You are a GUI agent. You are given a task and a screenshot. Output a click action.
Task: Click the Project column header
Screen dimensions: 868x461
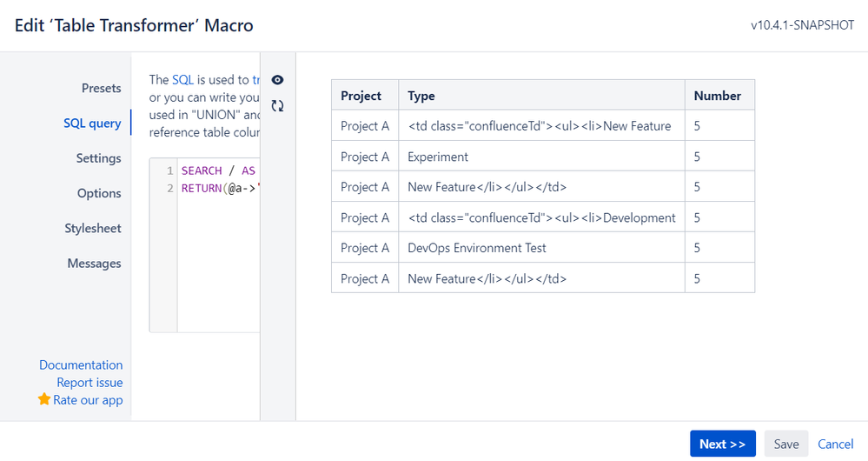(x=361, y=96)
